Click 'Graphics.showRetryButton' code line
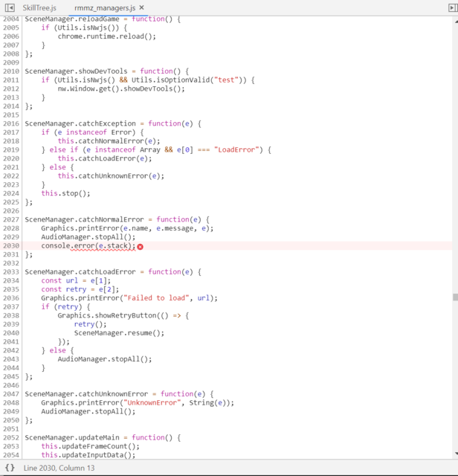This screenshot has width=458, height=476. tap(123, 315)
